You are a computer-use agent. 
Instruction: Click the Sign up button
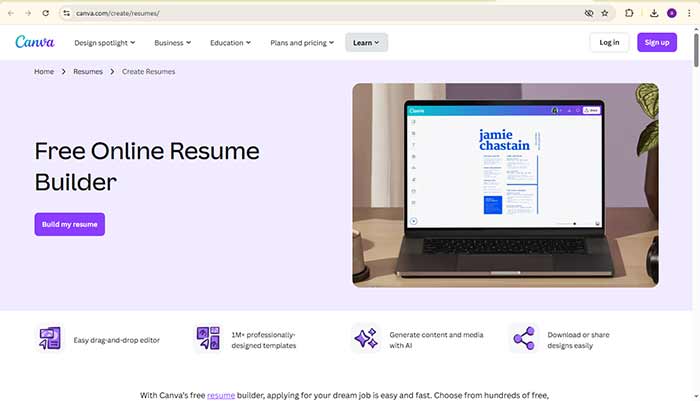point(657,42)
